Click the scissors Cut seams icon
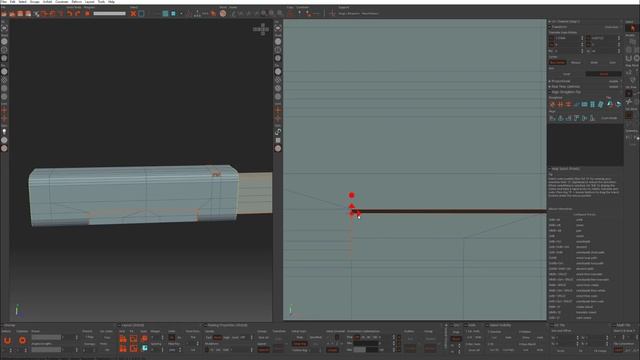The width and height of the screenshot is (640, 360). click(x=36, y=14)
